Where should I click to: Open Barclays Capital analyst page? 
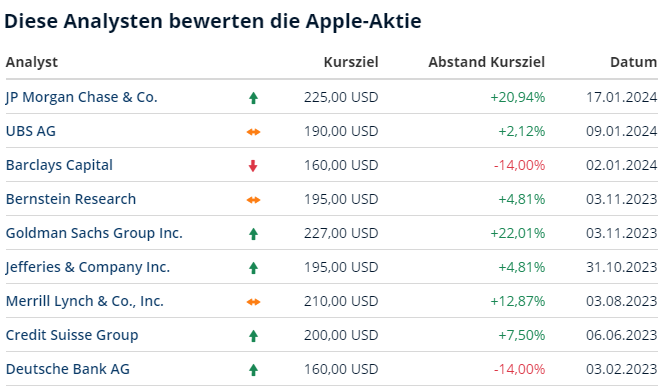pos(59,165)
